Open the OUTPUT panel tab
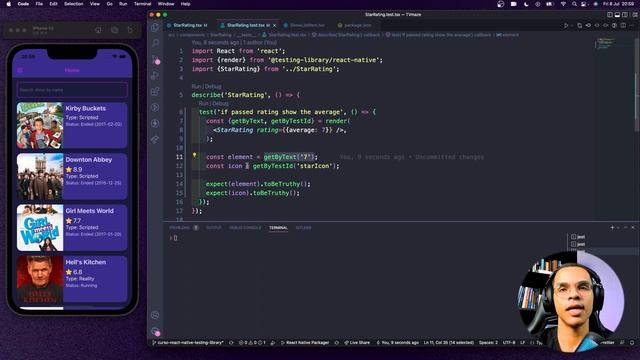 [x=213, y=228]
